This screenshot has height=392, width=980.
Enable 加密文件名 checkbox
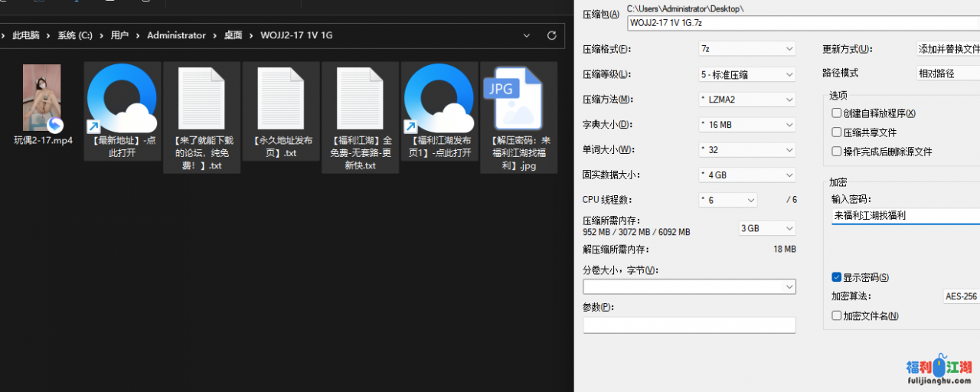point(837,315)
